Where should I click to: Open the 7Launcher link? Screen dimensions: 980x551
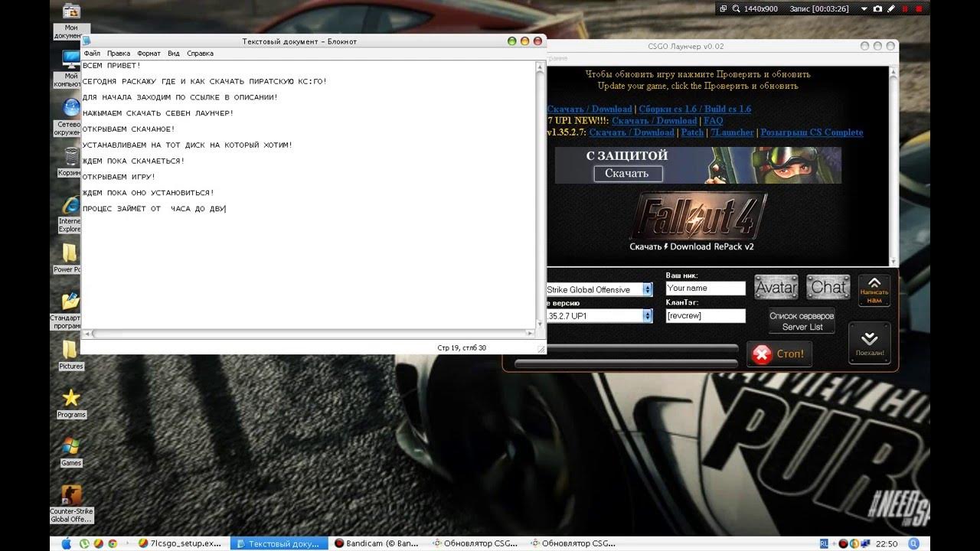click(732, 132)
